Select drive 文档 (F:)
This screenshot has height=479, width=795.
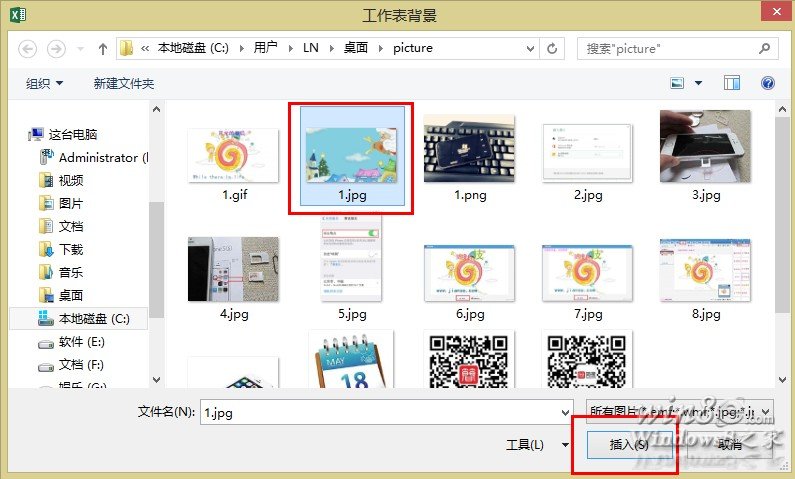pos(71,365)
